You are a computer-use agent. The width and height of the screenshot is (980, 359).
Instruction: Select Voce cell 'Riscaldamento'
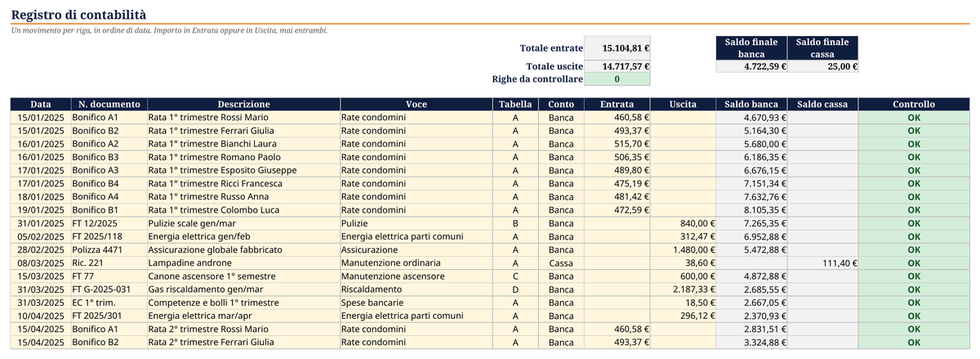click(x=416, y=289)
